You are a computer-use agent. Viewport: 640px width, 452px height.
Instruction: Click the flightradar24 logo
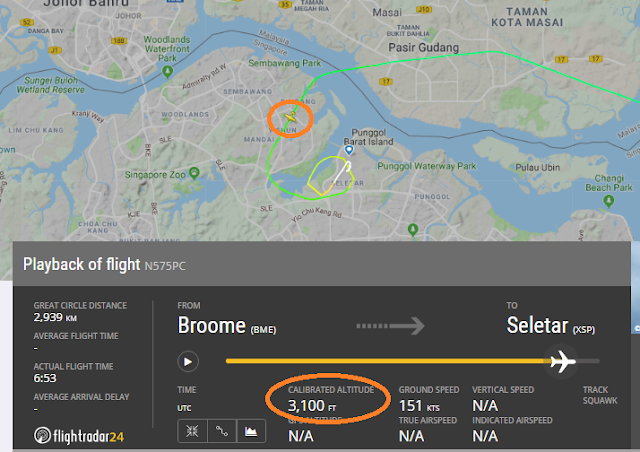[79, 436]
